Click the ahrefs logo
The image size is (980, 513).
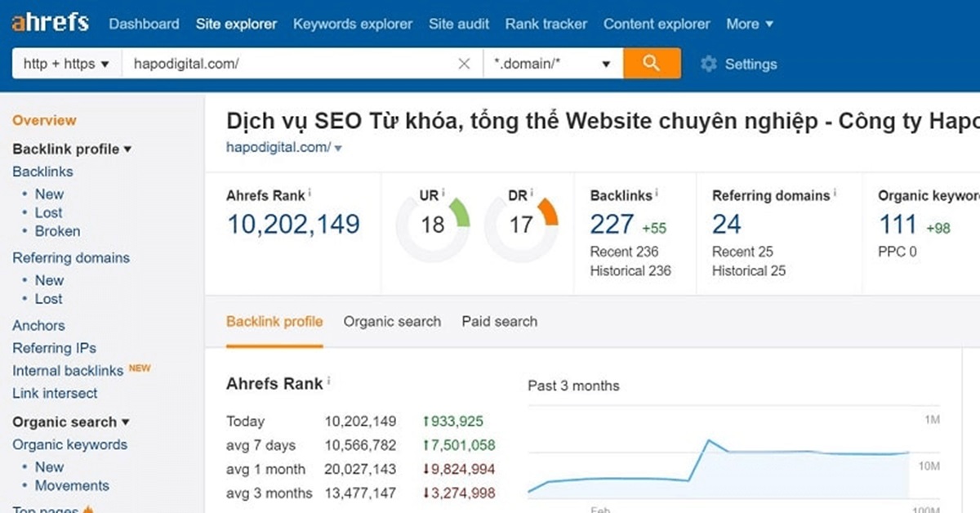coord(50,22)
